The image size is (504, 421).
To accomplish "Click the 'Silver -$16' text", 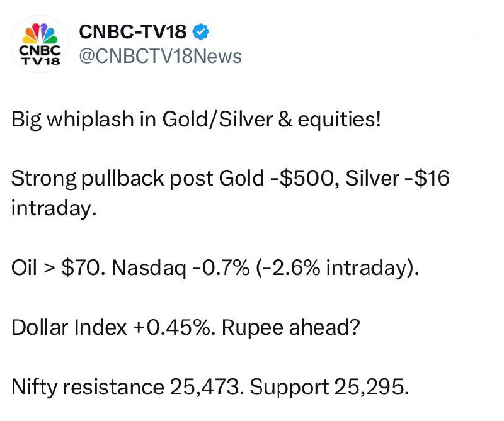I will coord(398,178).
